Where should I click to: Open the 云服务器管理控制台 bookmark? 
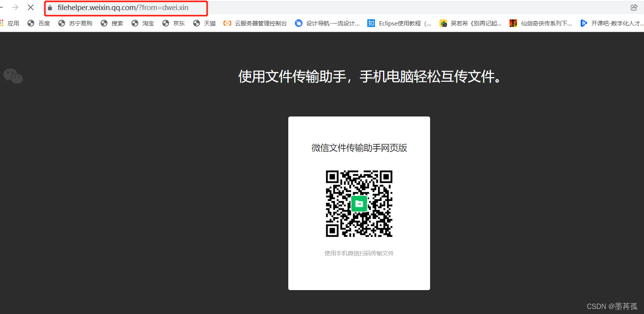tap(256, 23)
